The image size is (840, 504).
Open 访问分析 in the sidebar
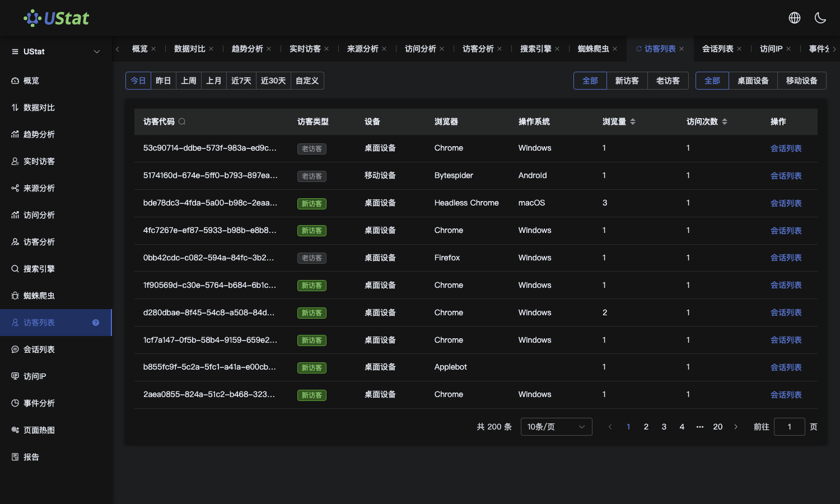coord(56,215)
